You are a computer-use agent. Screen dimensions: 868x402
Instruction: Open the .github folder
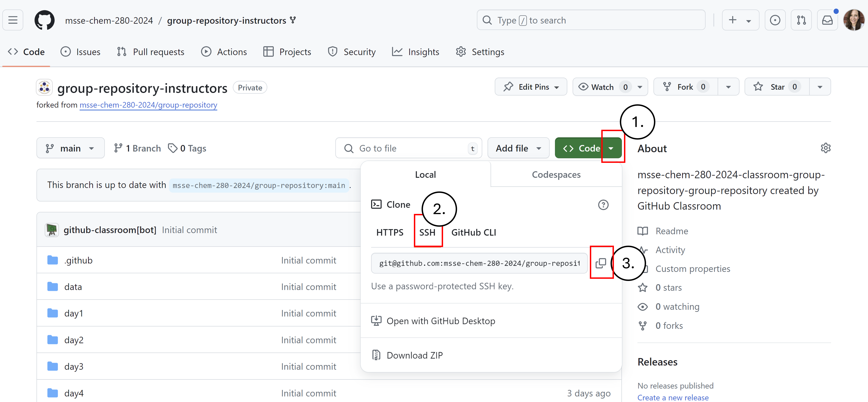click(x=78, y=260)
